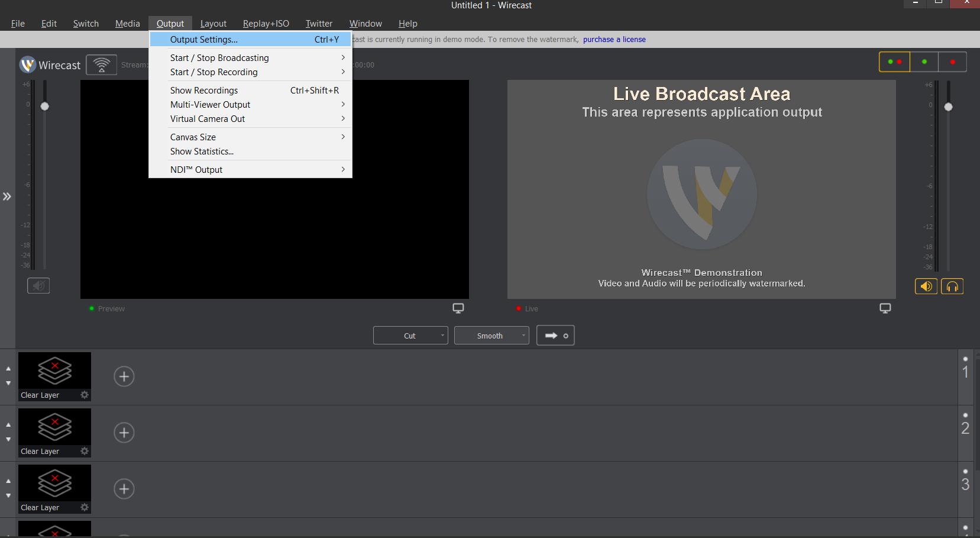Viewport: 980px width, 538px height.
Task: Open the Switch menu
Action: tap(86, 24)
